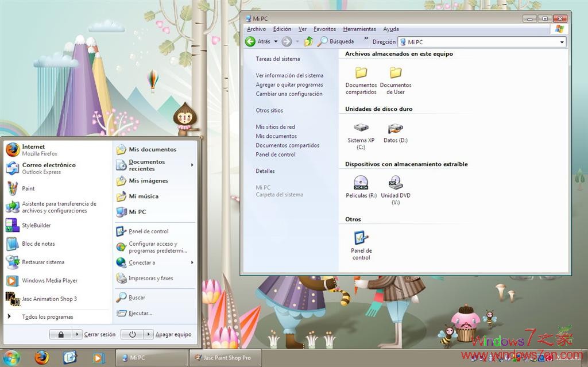The height and width of the screenshot is (367, 588).
Task: Open the Ver menu
Action: click(x=303, y=29)
